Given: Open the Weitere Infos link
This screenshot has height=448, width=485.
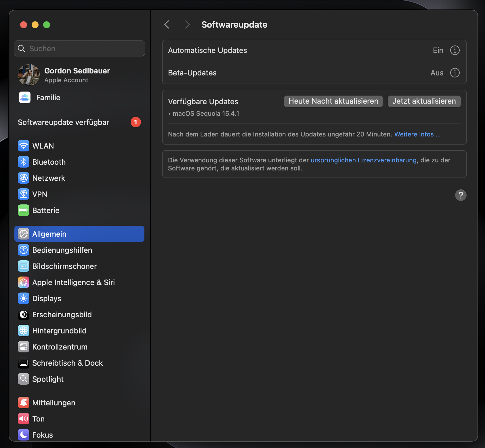Looking at the screenshot, I should click(x=417, y=134).
